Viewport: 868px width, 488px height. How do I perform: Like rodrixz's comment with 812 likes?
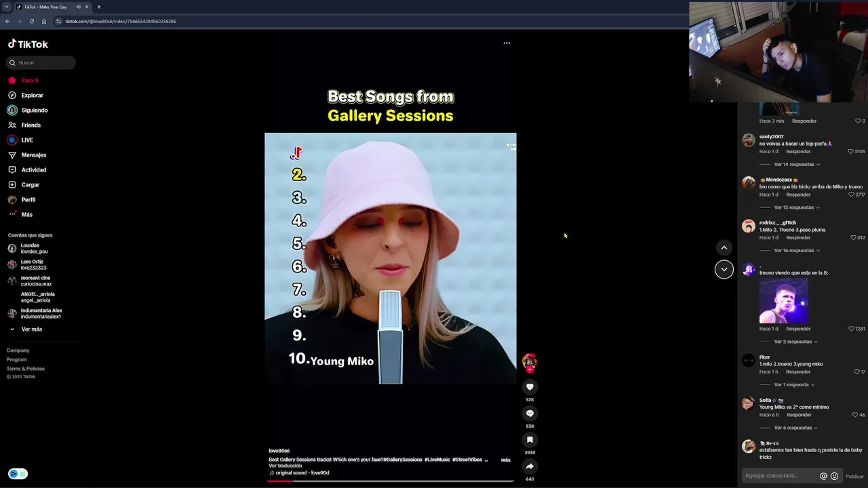click(x=853, y=238)
